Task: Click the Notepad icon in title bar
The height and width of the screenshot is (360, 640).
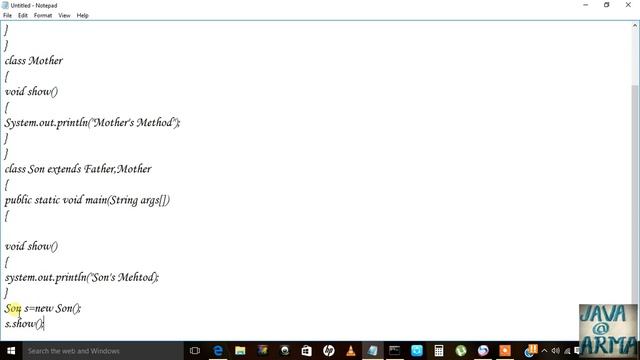Action: 5,5
